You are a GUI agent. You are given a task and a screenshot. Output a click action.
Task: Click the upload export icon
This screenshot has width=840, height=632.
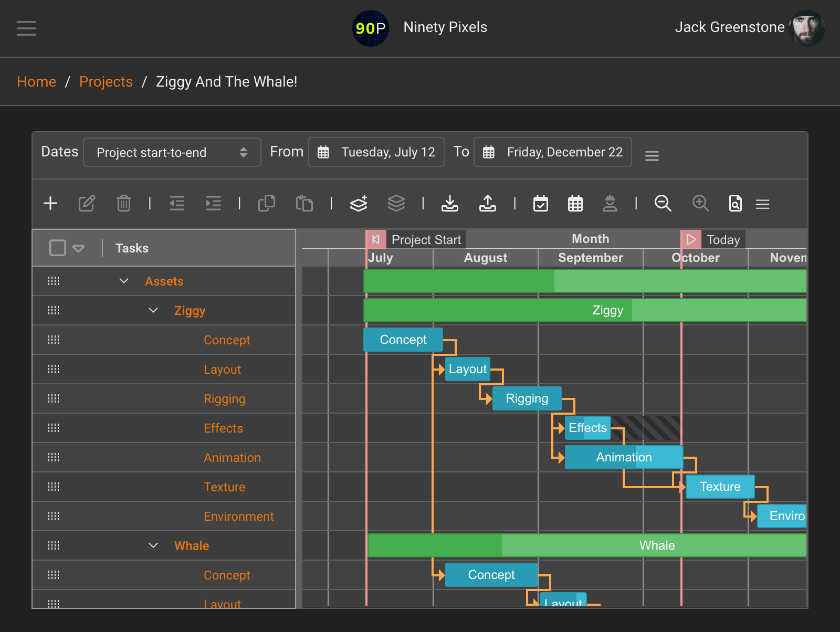488,203
